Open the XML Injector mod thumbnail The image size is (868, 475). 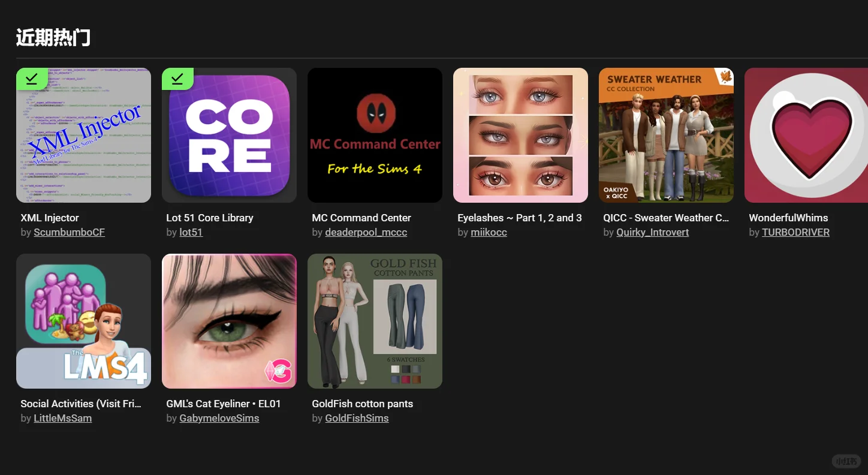83,135
